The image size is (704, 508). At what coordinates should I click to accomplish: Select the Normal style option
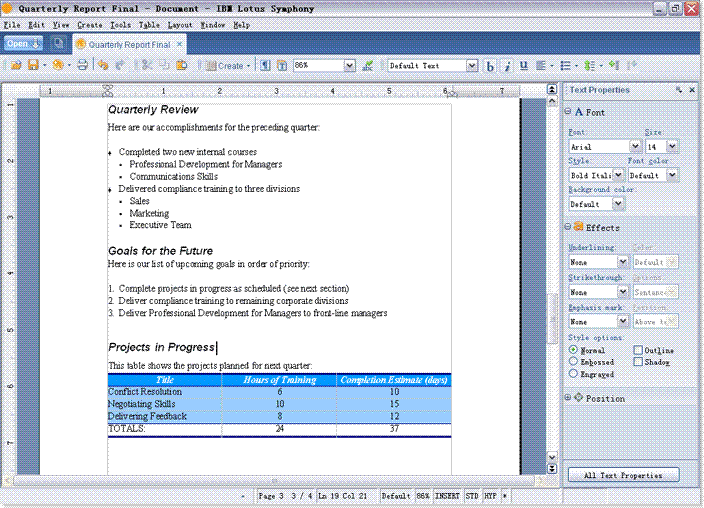pos(573,349)
